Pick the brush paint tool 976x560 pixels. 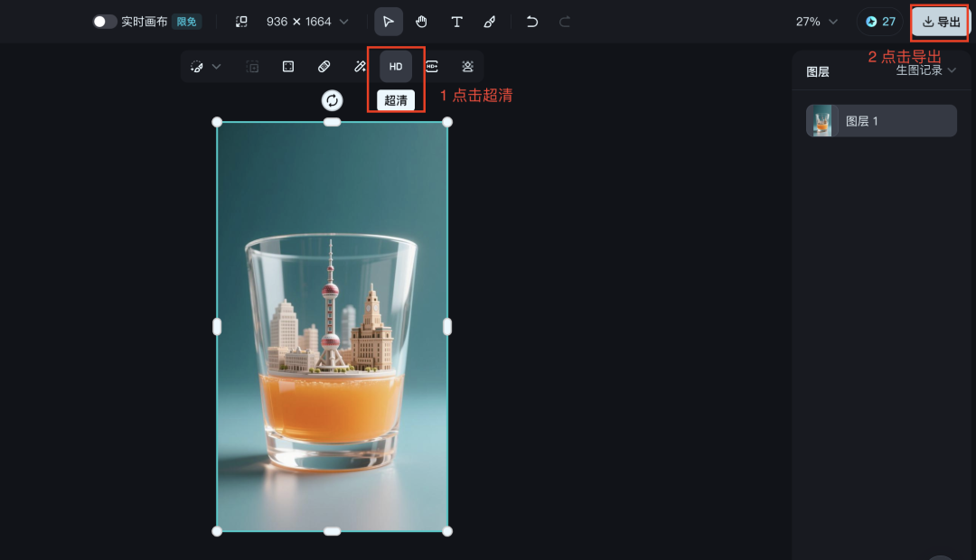[x=490, y=22]
